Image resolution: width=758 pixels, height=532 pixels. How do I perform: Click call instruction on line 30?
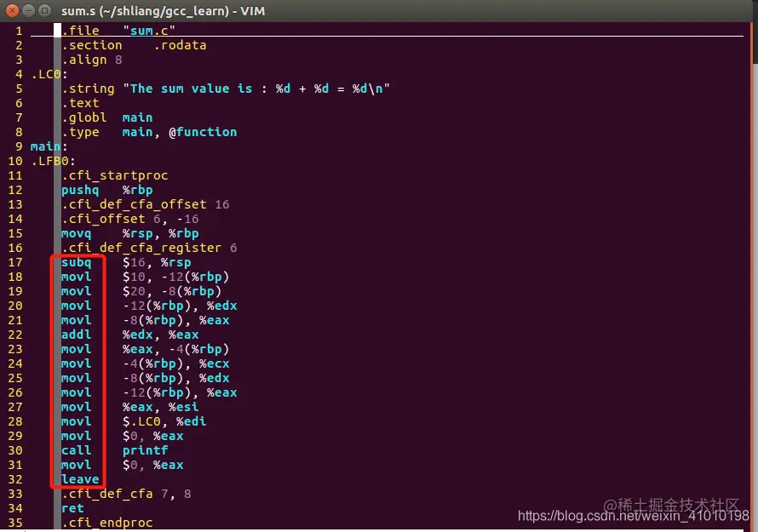click(77, 451)
